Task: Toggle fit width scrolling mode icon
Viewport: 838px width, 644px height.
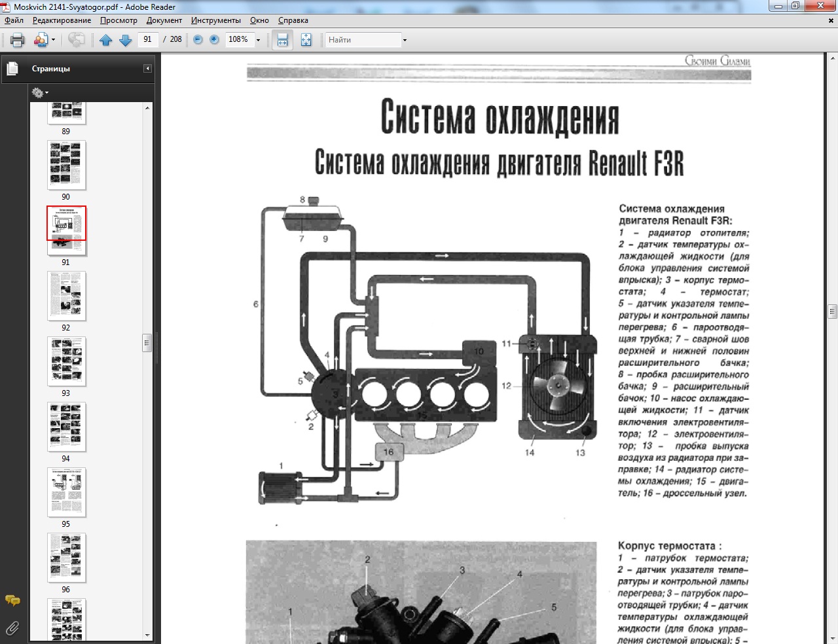Action: point(282,40)
